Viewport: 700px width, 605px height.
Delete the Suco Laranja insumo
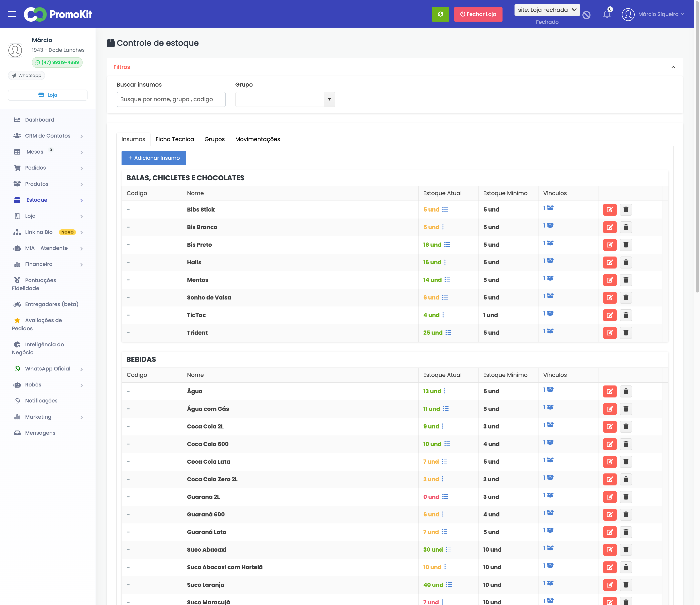[626, 585]
